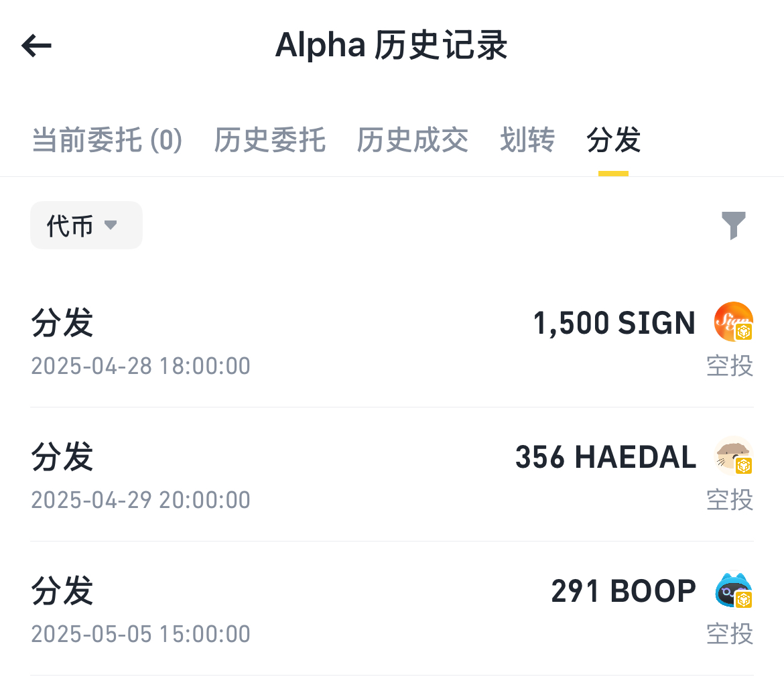Select the 划转 tab

(527, 139)
